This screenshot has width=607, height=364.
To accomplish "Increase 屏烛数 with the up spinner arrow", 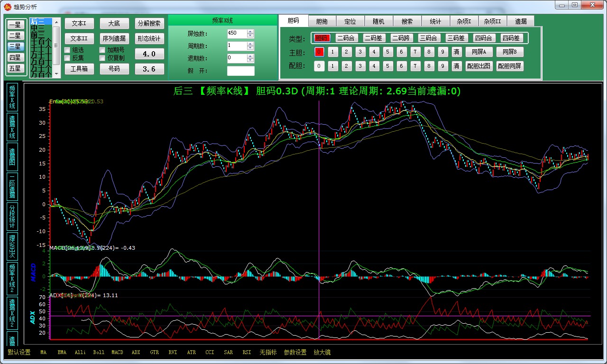I will [x=250, y=31].
